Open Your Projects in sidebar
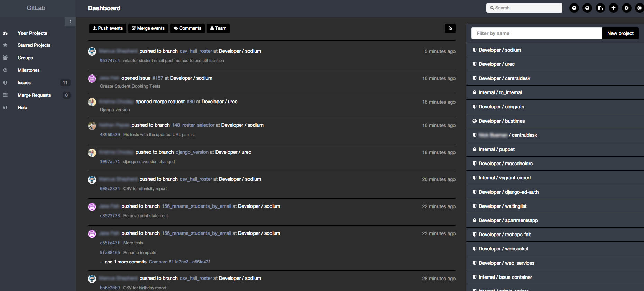 [33, 33]
